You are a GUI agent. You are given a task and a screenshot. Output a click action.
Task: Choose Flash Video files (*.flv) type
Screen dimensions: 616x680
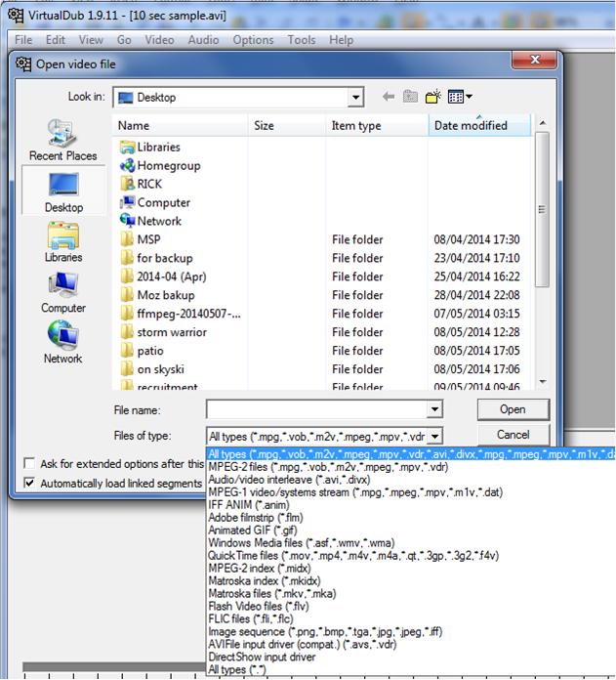[x=258, y=606]
